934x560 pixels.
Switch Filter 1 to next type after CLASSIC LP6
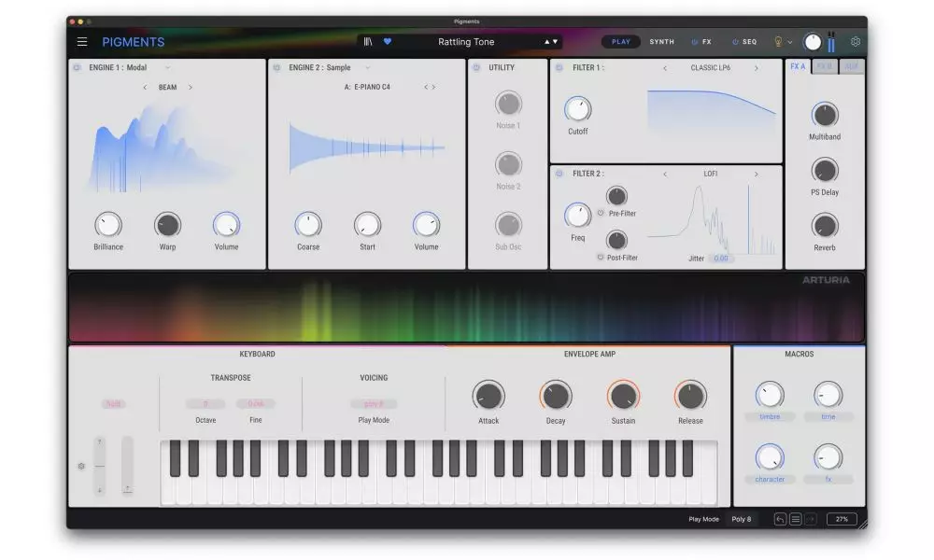[x=757, y=68]
